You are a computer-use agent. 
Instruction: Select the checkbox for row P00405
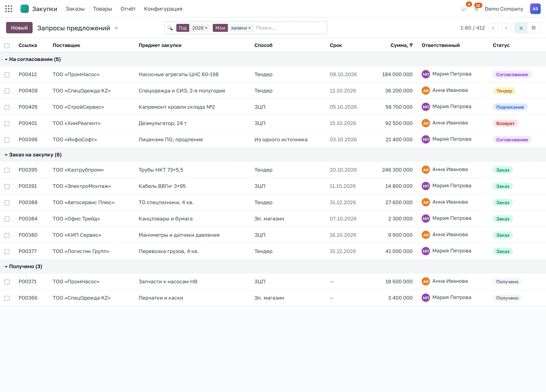7,107
